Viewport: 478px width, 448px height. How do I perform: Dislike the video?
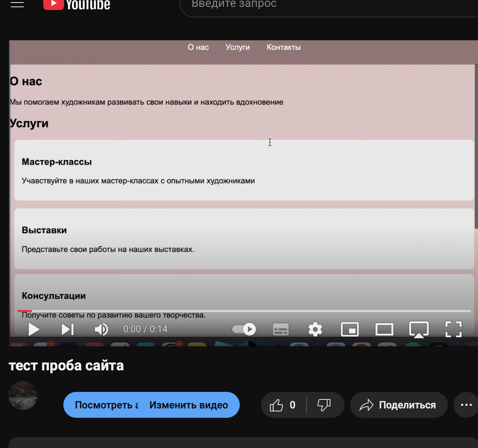coord(324,405)
